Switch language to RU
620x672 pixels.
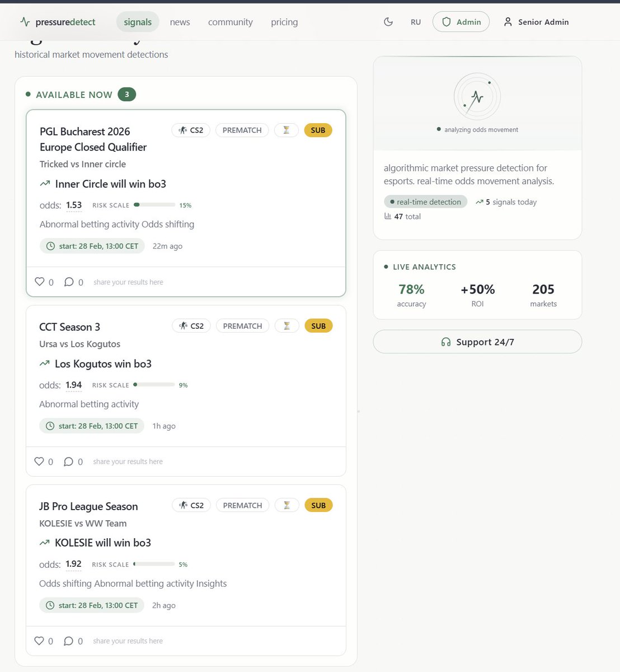(416, 22)
